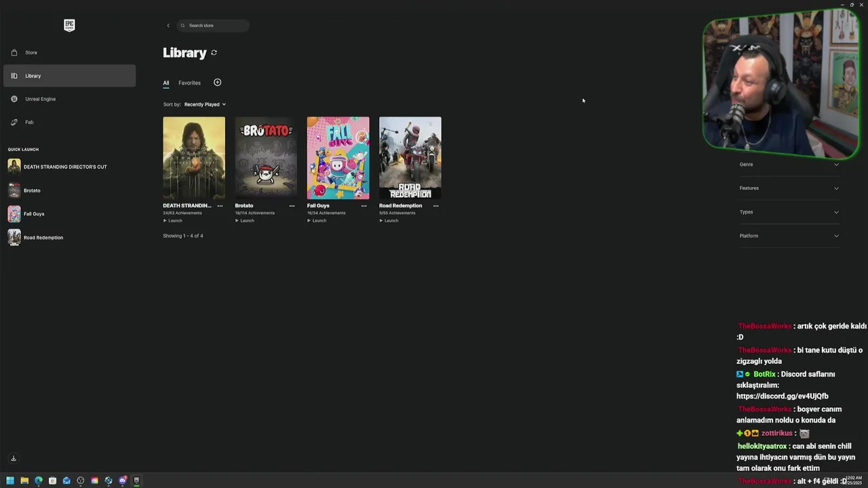Click 5/55 Achievements under Road Redemption
Screen dimensions: 868x488
point(397,213)
